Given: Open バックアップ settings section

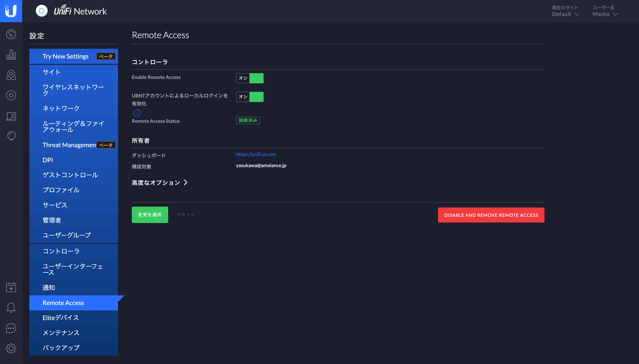Looking at the screenshot, I should [74, 348].
